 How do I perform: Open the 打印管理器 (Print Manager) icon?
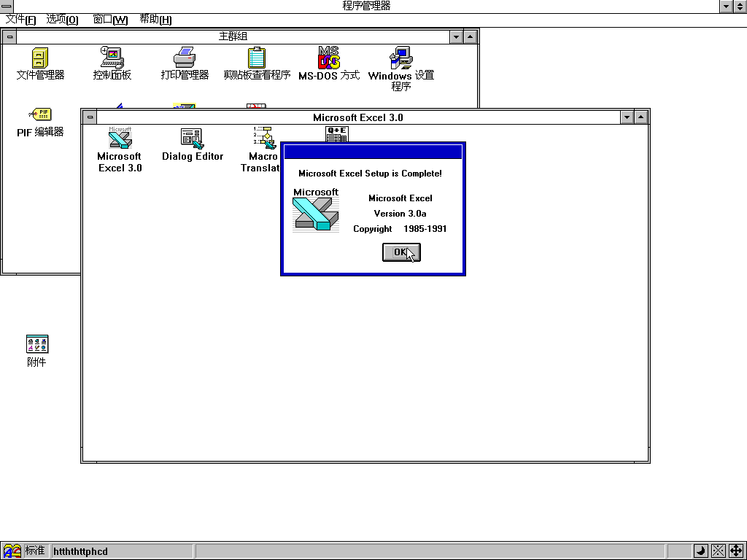185,58
